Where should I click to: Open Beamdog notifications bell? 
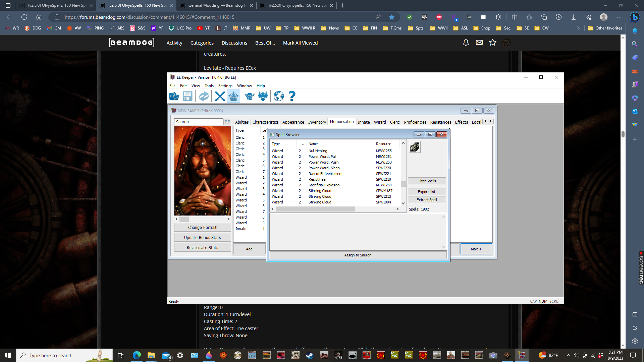466,43
